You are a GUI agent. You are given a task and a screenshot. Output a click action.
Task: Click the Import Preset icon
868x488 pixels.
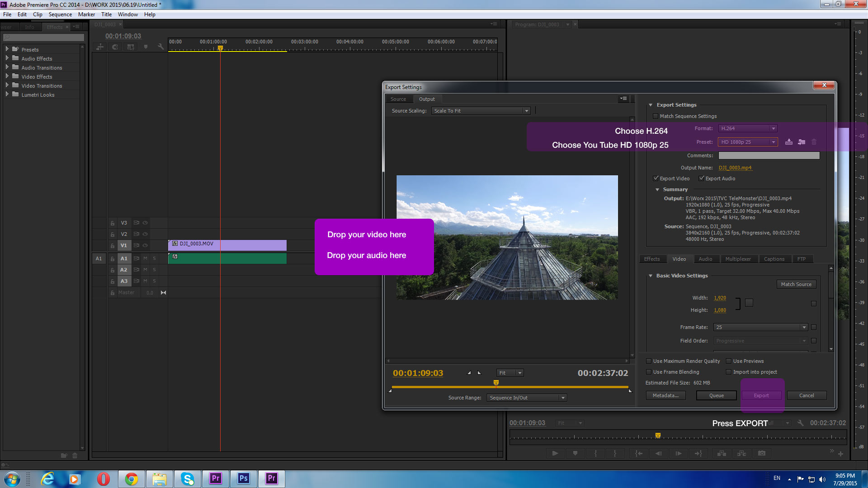click(x=802, y=142)
